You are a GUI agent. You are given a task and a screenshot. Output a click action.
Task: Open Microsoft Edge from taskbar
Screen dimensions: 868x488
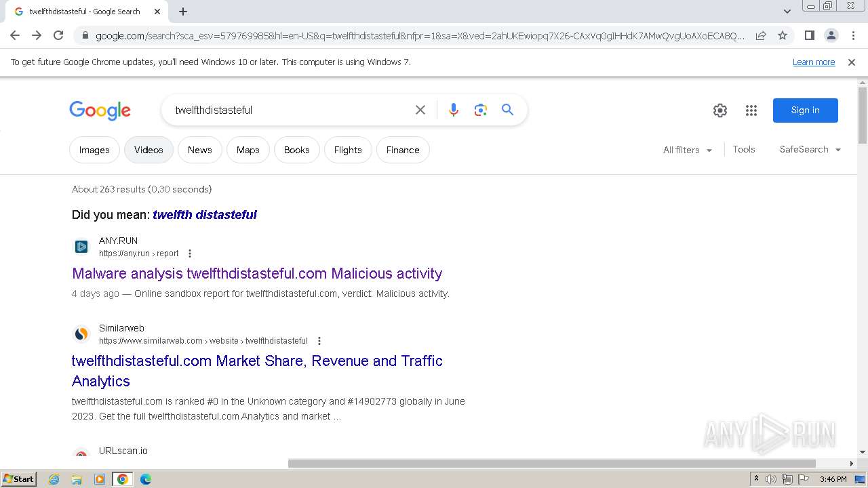(x=145, y=479)
